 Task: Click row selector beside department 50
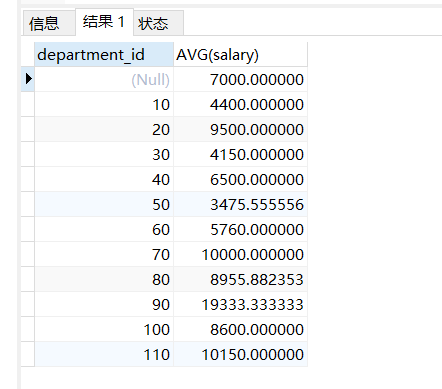28,204
